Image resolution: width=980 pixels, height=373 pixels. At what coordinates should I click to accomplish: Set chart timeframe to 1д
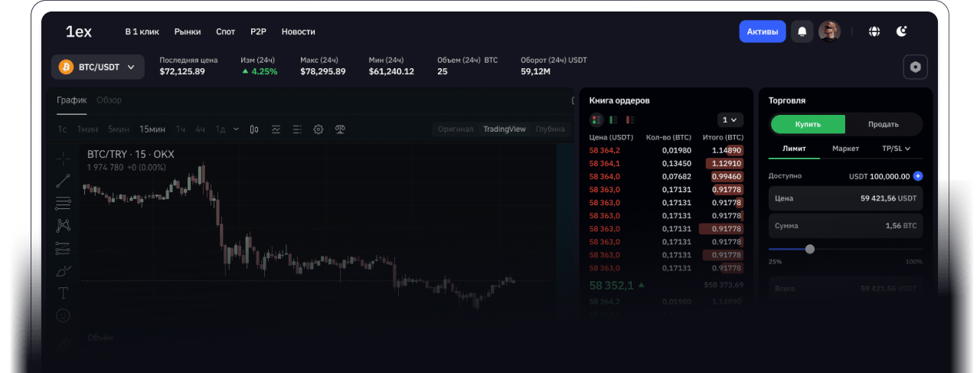coord(220,129)
